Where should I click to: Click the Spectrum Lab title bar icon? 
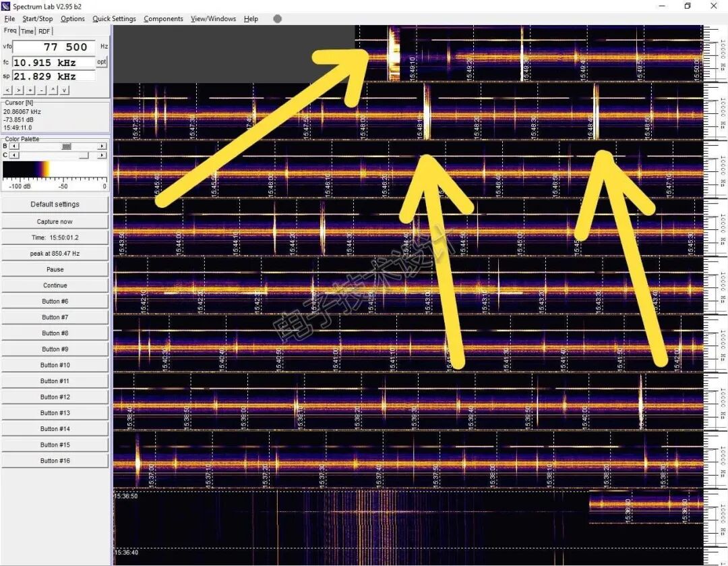[x=5, y=6]
